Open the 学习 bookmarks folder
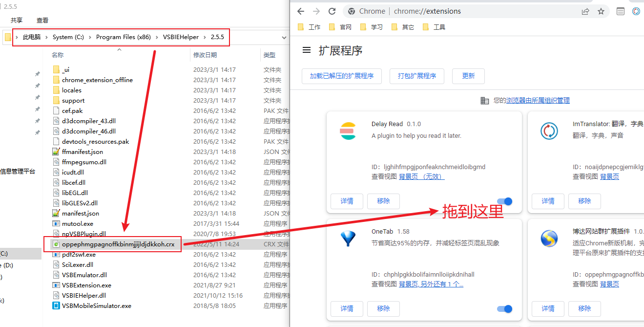The width and height of the screenshot is (644, 327). pos(372,27)
